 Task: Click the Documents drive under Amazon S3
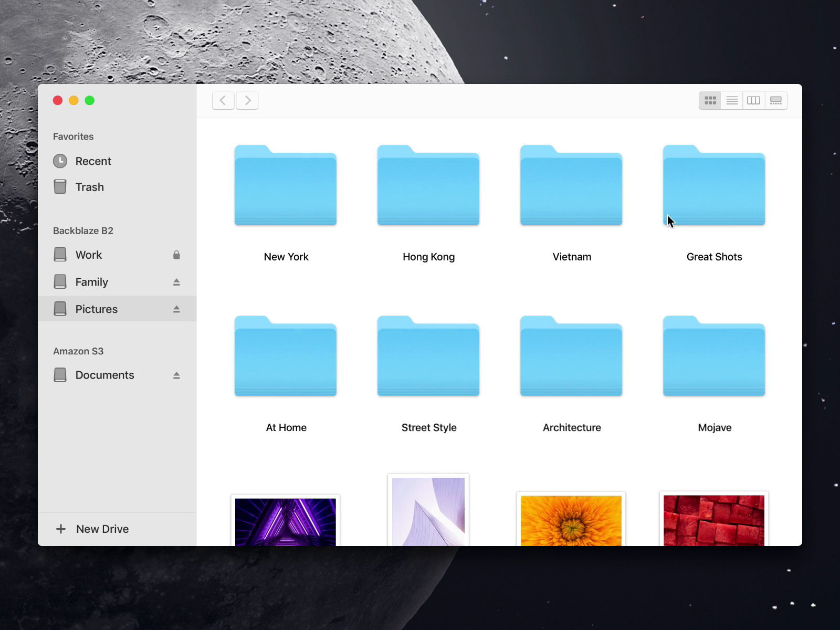click(x=104, y=375)
